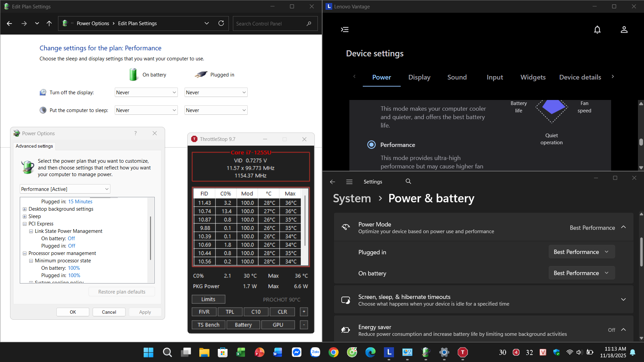The width and height of the screenshot is (644, 362).
Task: Click the plus button in ThrottleStop
Action: click(x=304, y=312)
